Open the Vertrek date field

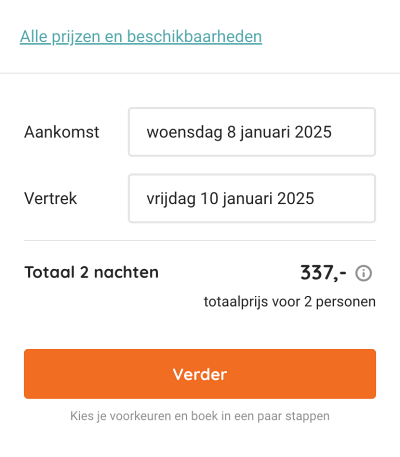252,198
